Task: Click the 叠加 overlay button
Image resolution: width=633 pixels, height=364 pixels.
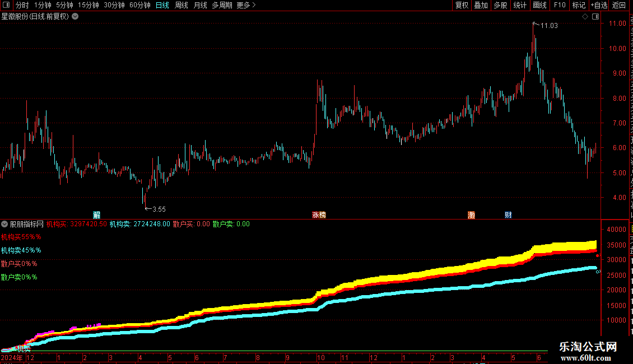Action: [481, 5]
